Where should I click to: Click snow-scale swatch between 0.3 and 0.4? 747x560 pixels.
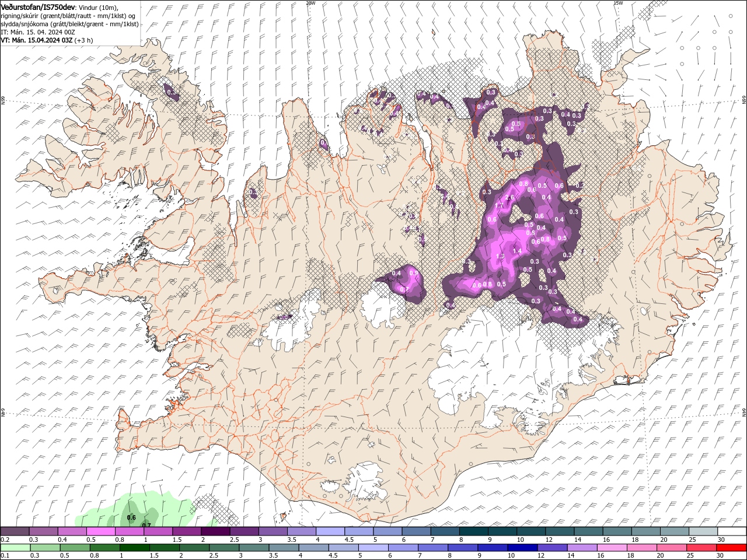43,531
